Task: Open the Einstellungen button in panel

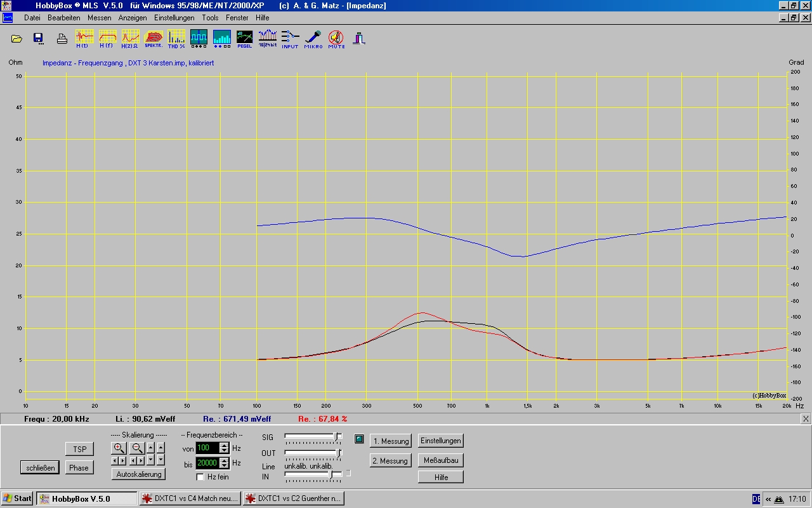Action: pos(441,441)
